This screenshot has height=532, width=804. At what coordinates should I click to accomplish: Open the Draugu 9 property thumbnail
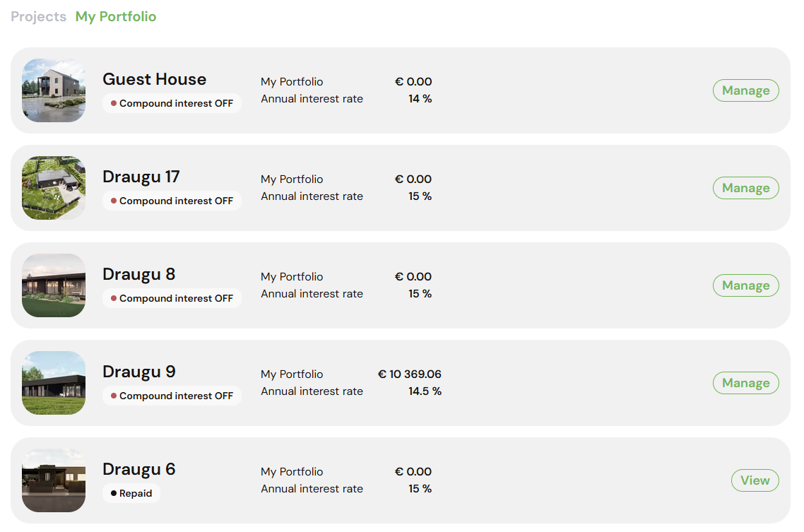tap(54, 383)
